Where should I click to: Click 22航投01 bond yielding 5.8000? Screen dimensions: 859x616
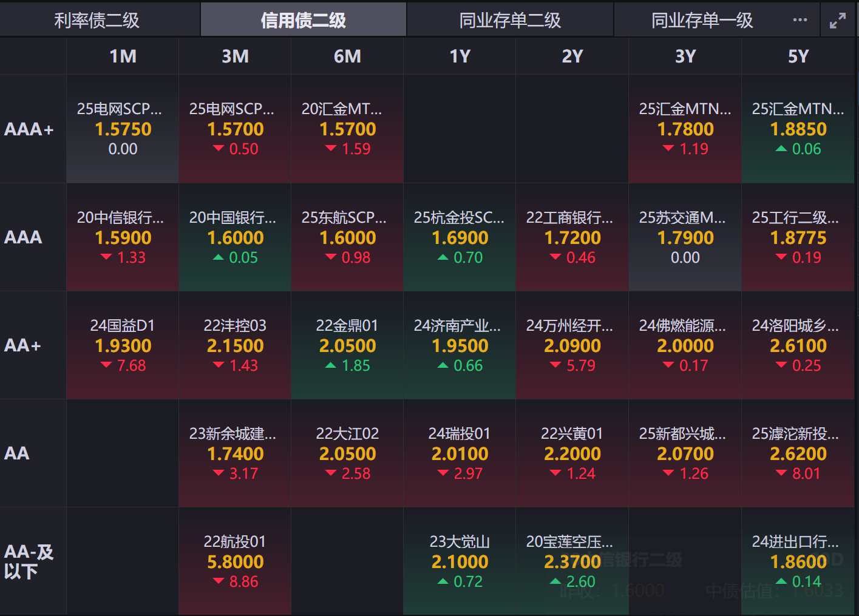point(235,561)
